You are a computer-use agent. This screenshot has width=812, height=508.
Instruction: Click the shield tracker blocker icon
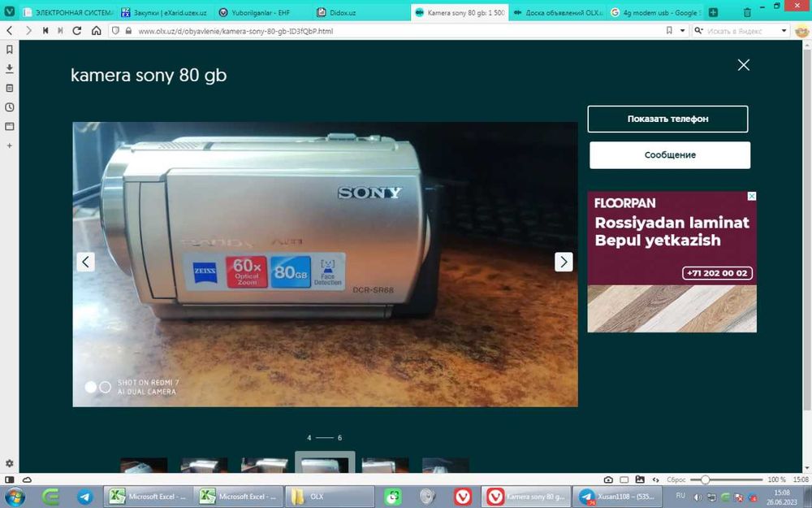[x=115, y=31]
